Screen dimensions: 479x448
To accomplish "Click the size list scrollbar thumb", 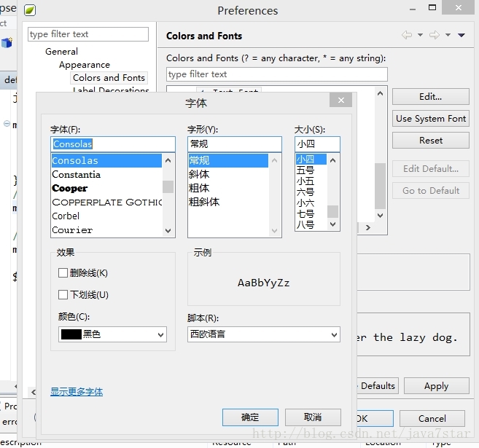I will (333, 211).
